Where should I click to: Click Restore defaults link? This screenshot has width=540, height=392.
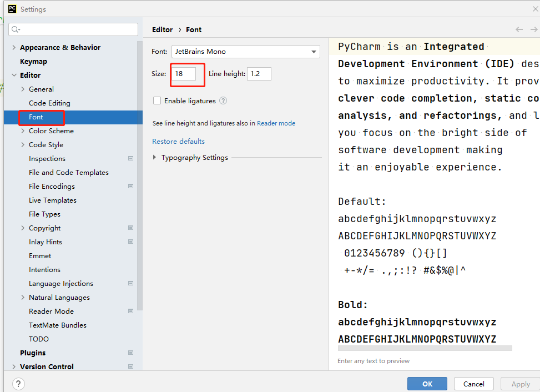pyautogui.click(x=178, y=142)
